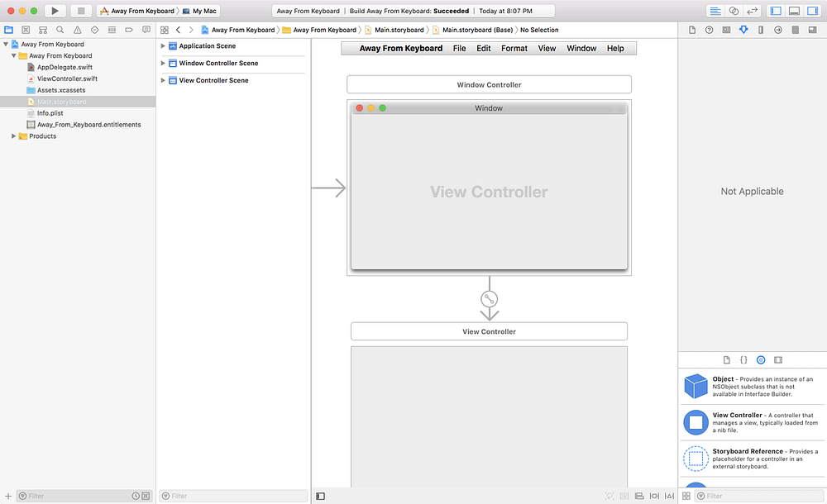Open Window menu in storyboard menu bar
Viewport: 827px width, 504px height.
(581, 49)
